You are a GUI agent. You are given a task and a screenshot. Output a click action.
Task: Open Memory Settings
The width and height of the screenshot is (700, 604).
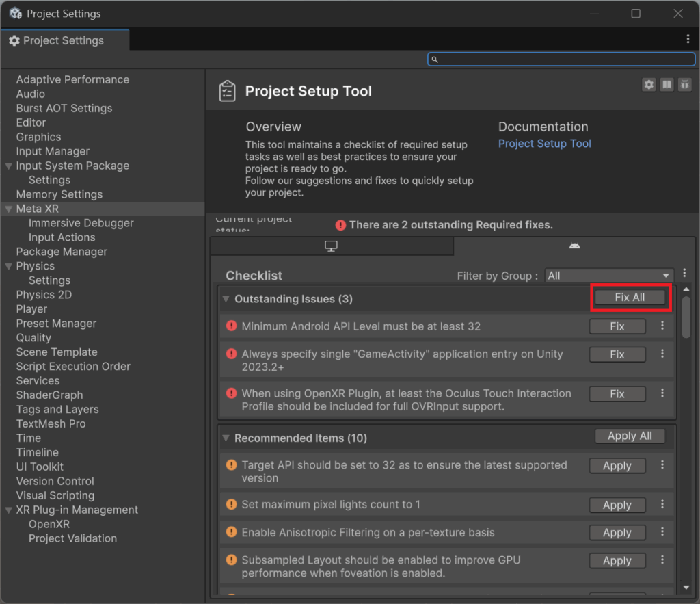pos(59,194)
